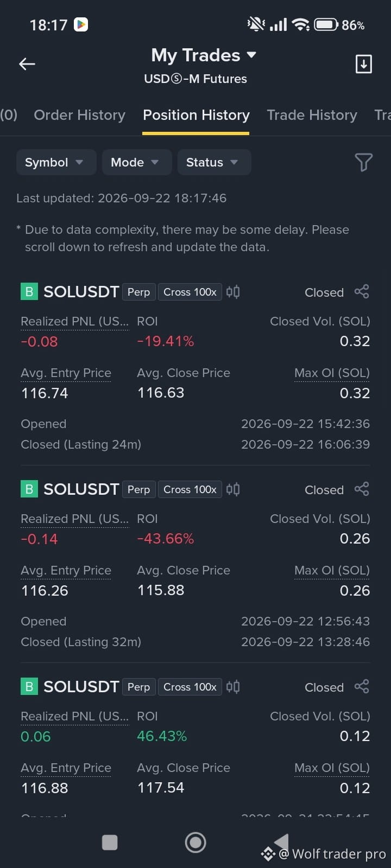Select the Position History tab
Viewport: 391px width, 868px height.
[196, 115]
